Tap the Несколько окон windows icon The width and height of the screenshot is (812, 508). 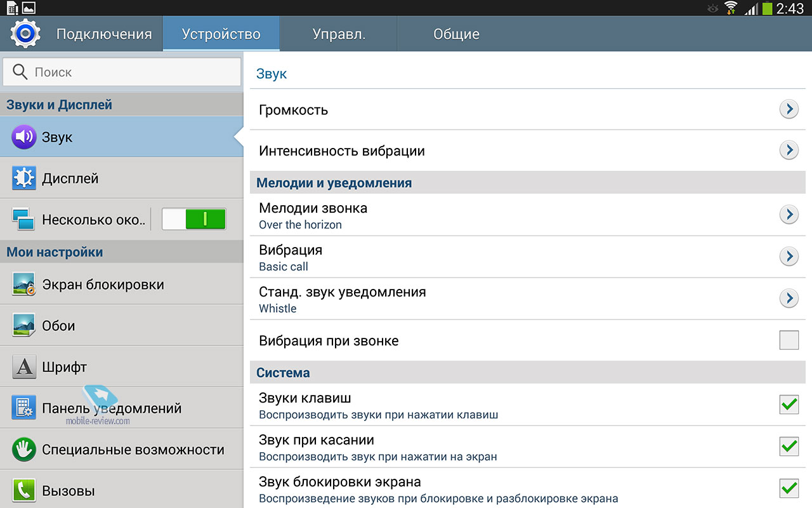pos(23,220)
